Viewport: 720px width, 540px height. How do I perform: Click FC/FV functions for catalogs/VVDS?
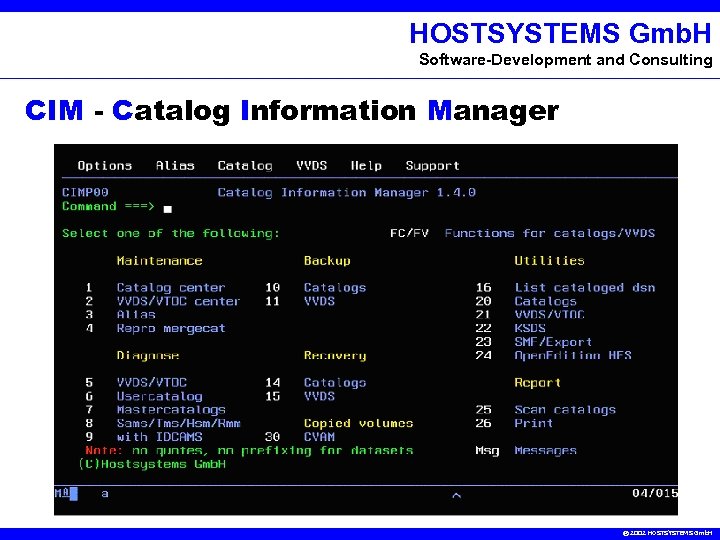(x=523, y=233)
